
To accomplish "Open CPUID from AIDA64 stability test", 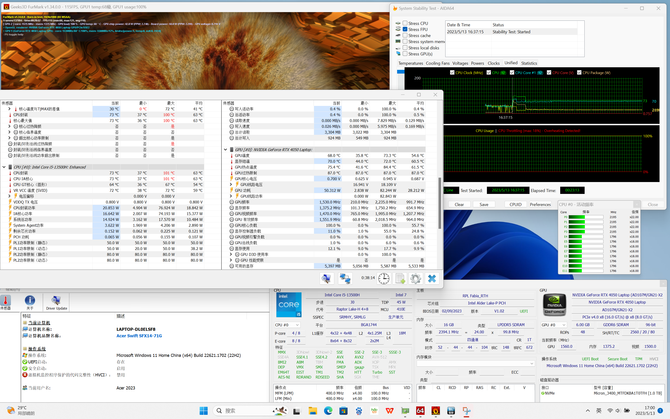I will (515, 205).
